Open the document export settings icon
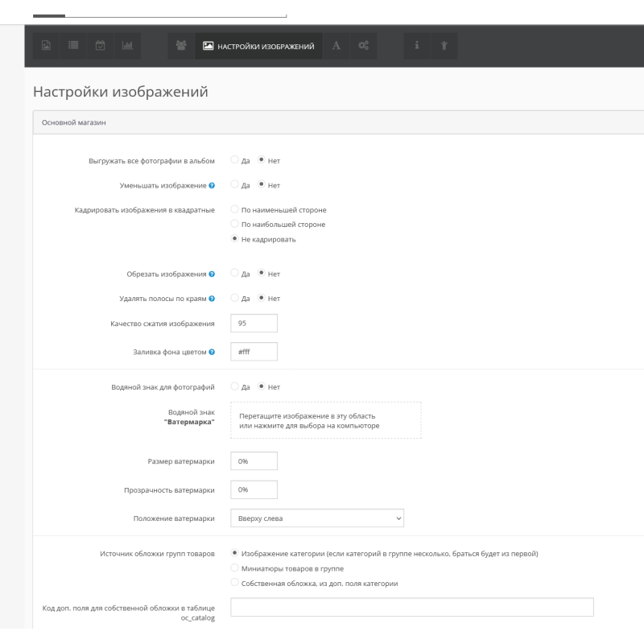 (47, 46)
